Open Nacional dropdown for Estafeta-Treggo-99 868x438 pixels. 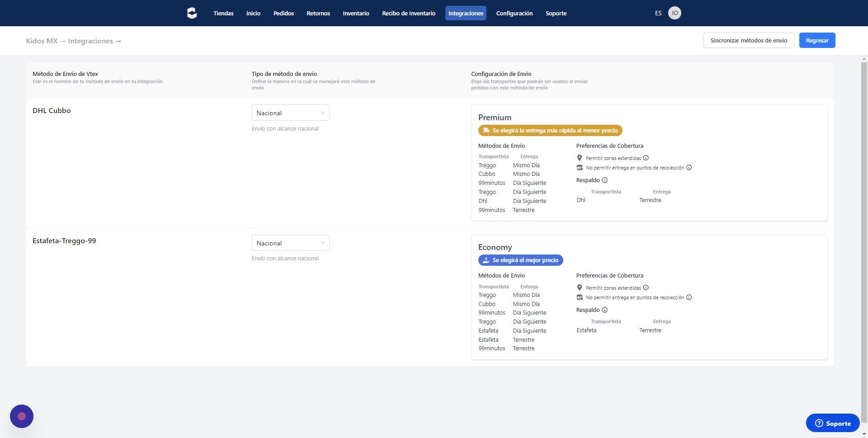(x=290, y=243)
